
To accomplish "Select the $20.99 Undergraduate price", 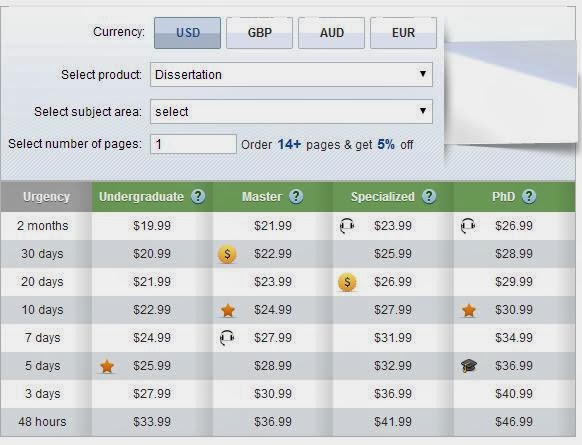I will [152, 254].
